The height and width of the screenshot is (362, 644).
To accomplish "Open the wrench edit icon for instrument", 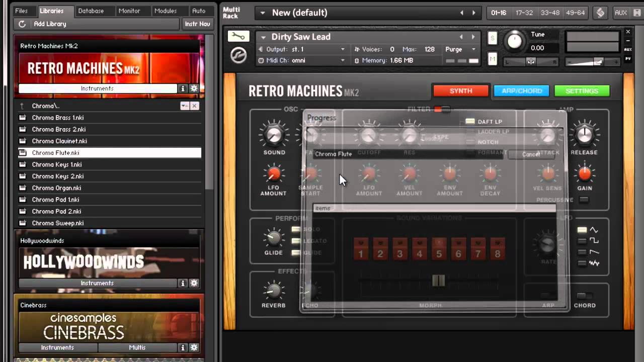I will [238, 36].
